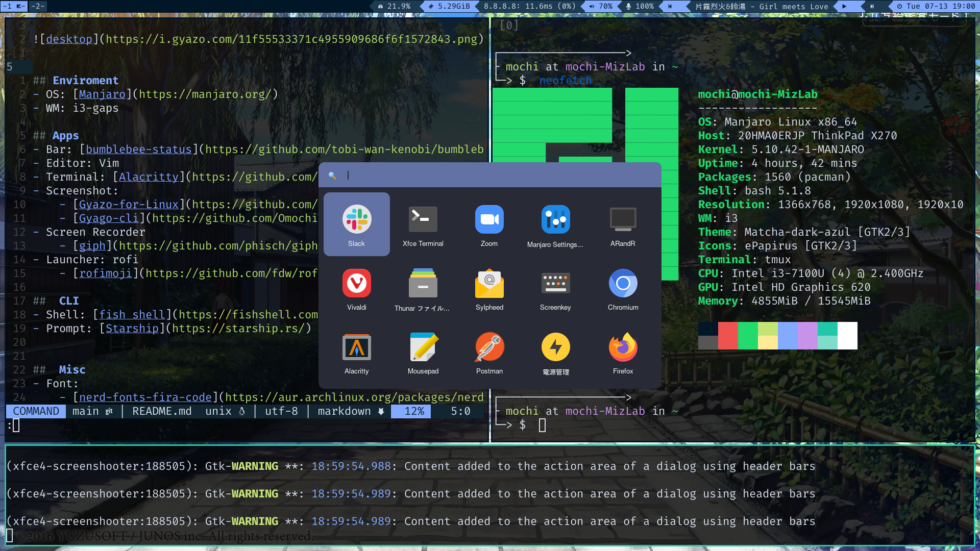The image size is (980, 551).
Task: Click the 8.8.8.8 ping status module
Action: (529, 6)
